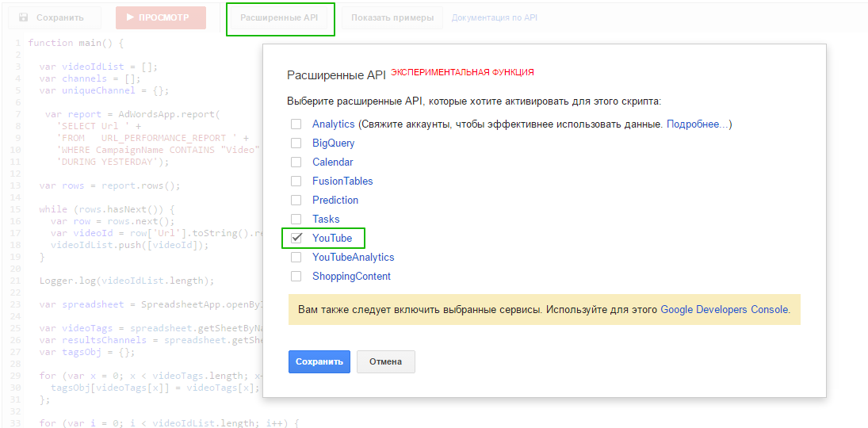Click the Preview play triangle icon

(130, 17)
